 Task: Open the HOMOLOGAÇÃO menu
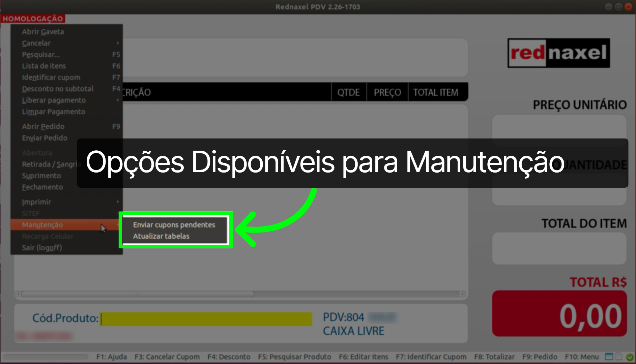33,19
